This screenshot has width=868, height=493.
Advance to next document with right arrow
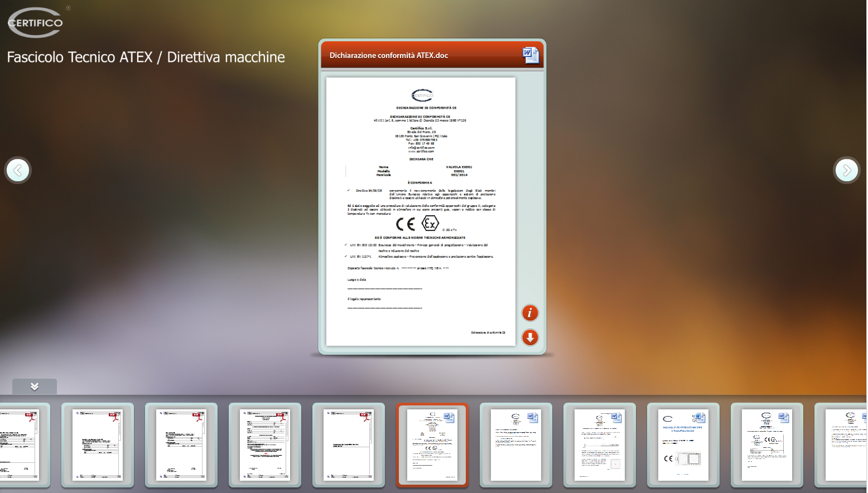tap(846, 170)
